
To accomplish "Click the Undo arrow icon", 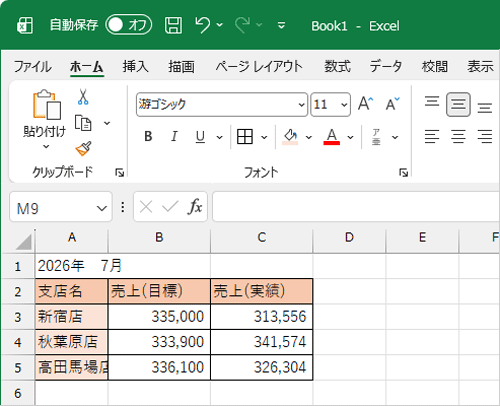I will (x=203, y=25).
